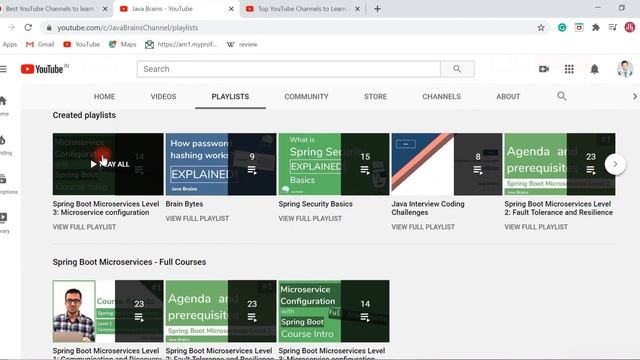
Task: Open Java Interview Coding Challenges thumbnail
Action: [447, 164]
